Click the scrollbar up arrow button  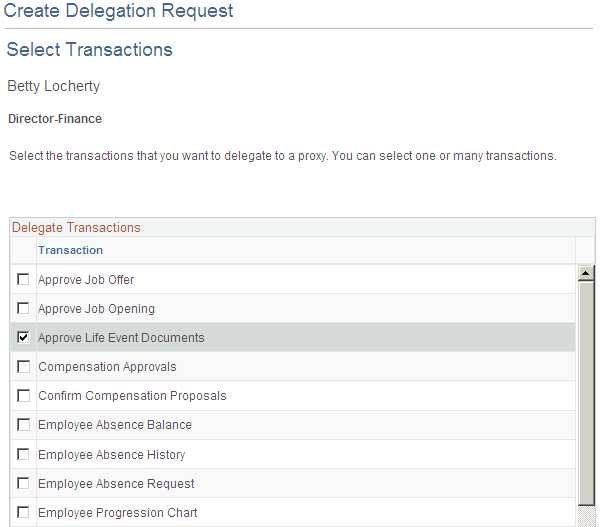[x=586, y=273]
